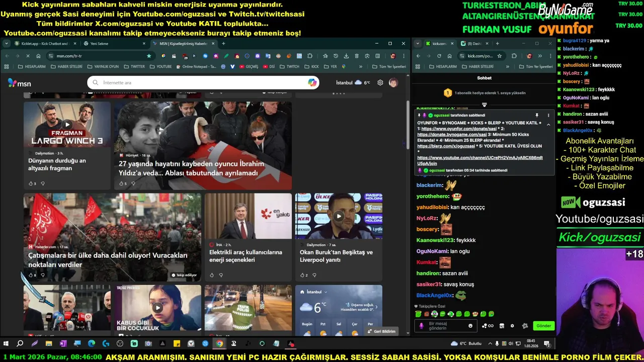
Task: Click Geri Bildirim feedback button
Action: (382, 331)
